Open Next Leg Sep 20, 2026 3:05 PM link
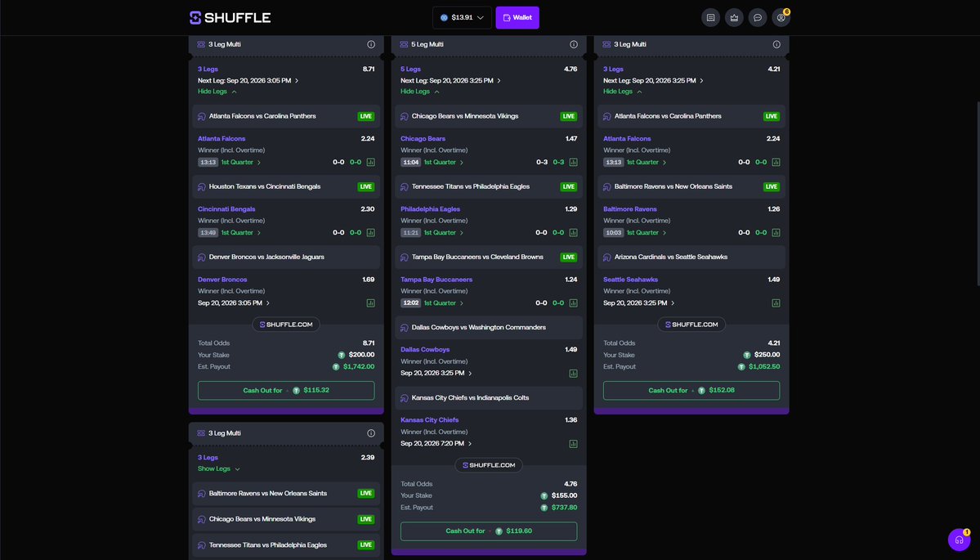980x560 pixels. coord(248,81)
